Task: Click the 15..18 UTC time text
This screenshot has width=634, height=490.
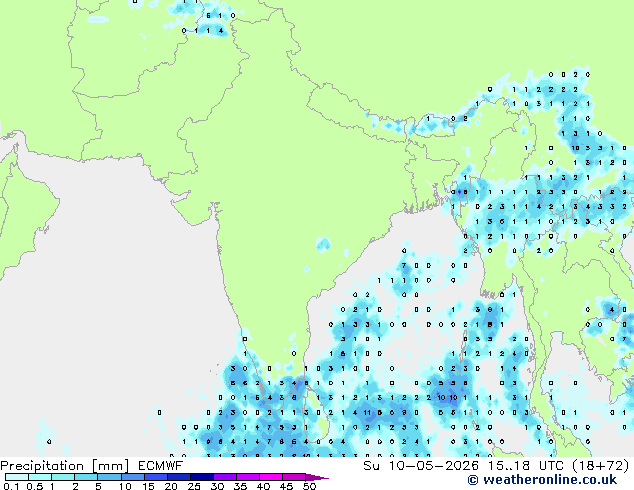Action: pyautogui.click(x=527, y=466)
